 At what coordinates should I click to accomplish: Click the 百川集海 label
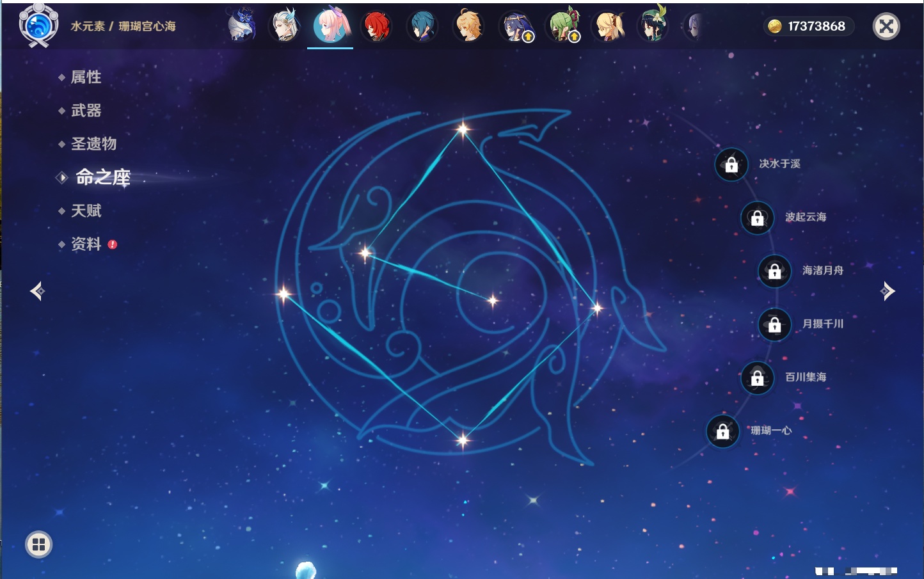pyautogui.click(x=806, y=377)
